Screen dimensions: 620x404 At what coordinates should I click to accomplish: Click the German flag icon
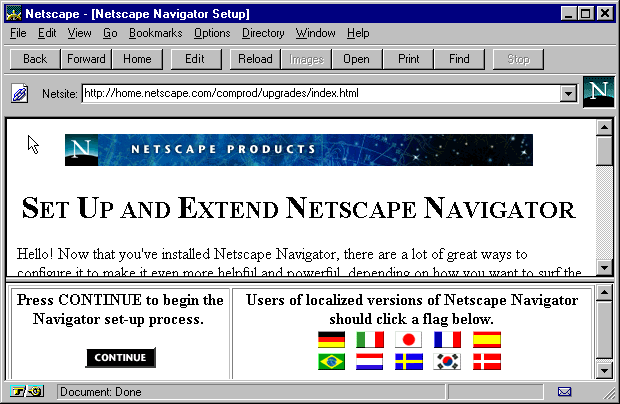tap(331, 340)
